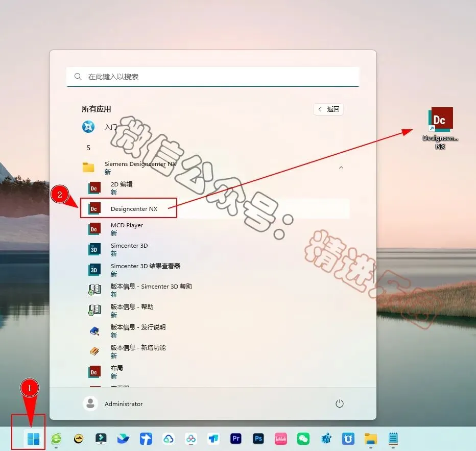476x451 pixels.
Task: Launch Designcenter NX from the app list
Action: click(216, 209)
